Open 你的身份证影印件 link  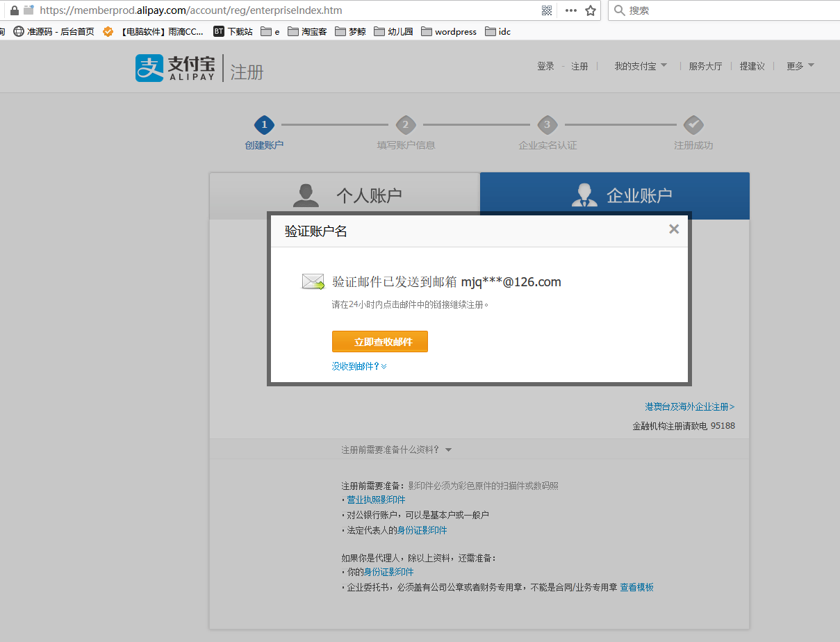click(388, 572)
